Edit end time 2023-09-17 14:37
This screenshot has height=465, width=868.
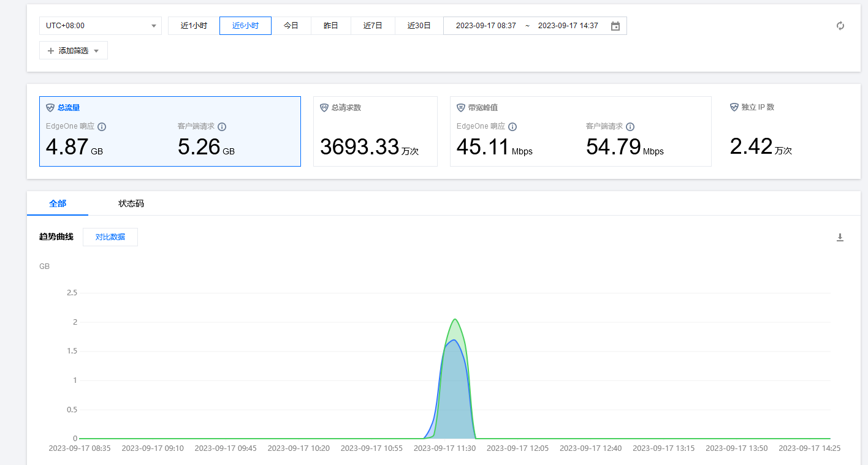pos(568,26)
